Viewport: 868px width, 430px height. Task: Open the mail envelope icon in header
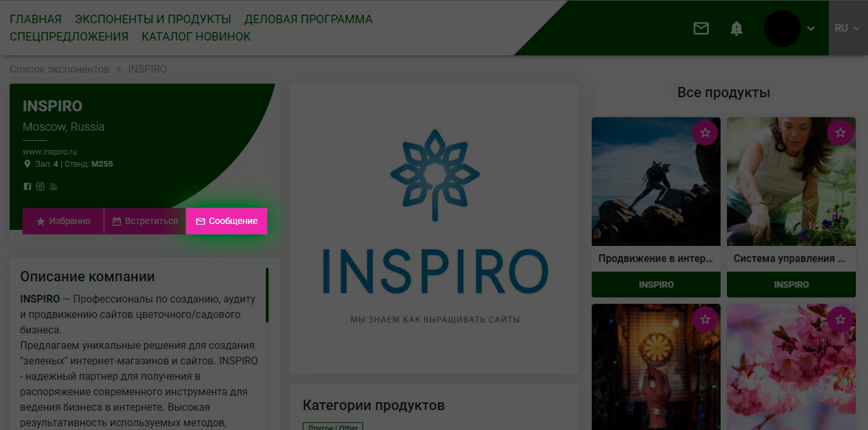click(701, 28)
